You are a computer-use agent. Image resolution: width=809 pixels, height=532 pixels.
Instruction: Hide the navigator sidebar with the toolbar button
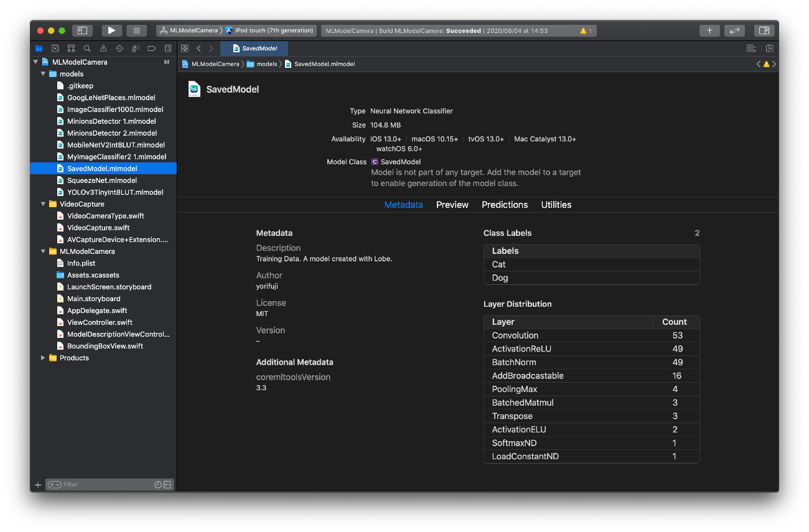(x=82, y=30)
